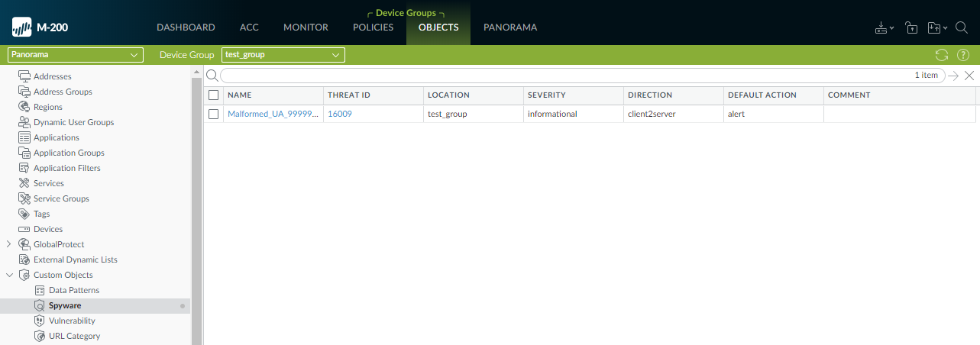980x345 pixels.
Task: Click the 'alert' default action cell
Action: [x=736, y=114]
